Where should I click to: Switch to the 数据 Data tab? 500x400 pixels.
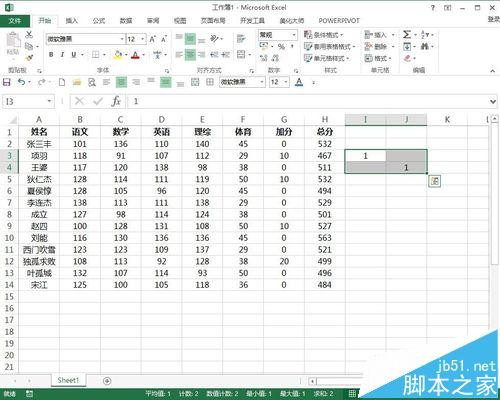(x=126, y=21)
